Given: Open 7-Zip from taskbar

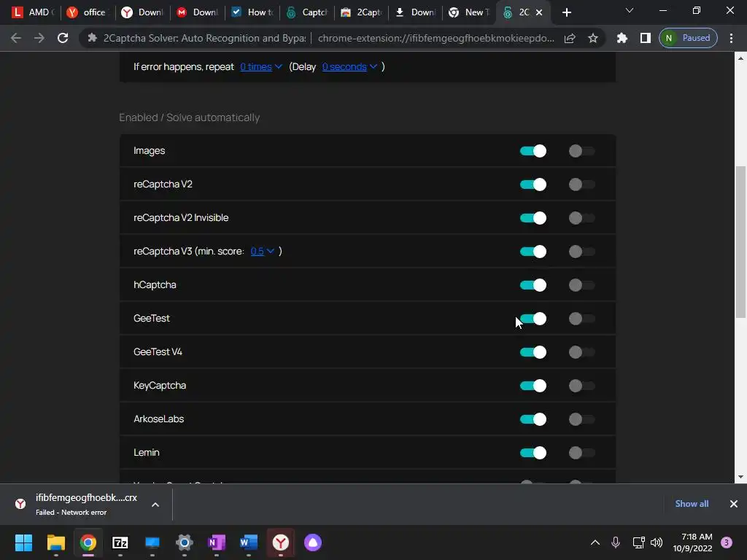Looking at the screenshot, I should point(120,542).
